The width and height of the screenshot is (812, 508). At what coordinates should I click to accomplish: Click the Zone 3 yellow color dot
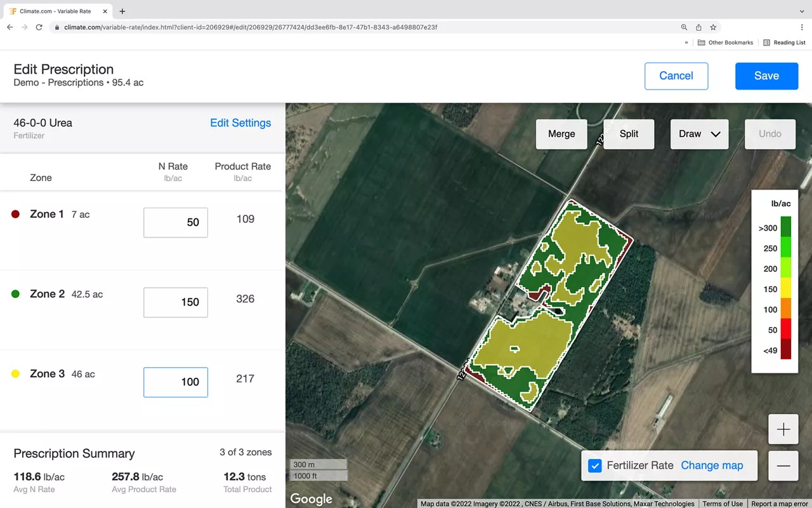(16, 374)
